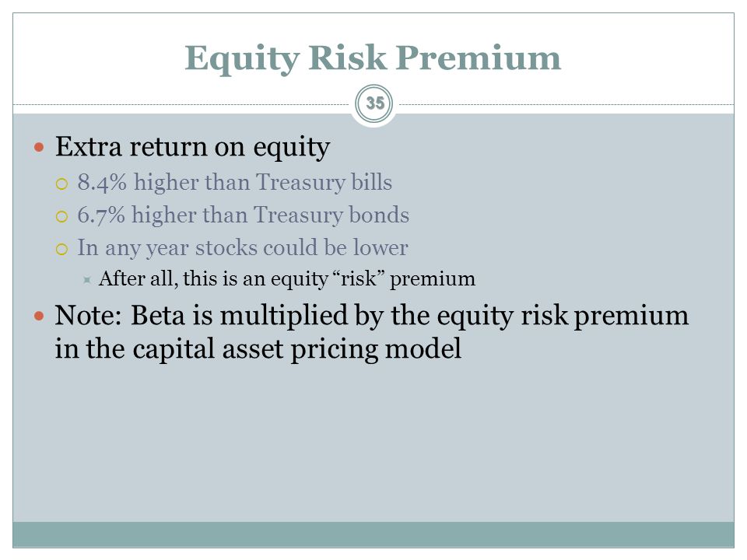Screen dimensions: 747x560
Task: Click empty gray area below the note
Action: coord(373,443)
